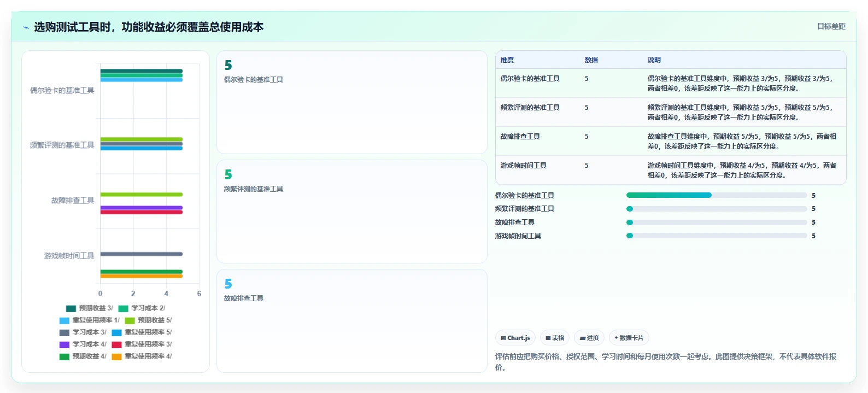Select the 故障排查工具 table row name
This screenshot has width=868, height=393.
(520, 137)
